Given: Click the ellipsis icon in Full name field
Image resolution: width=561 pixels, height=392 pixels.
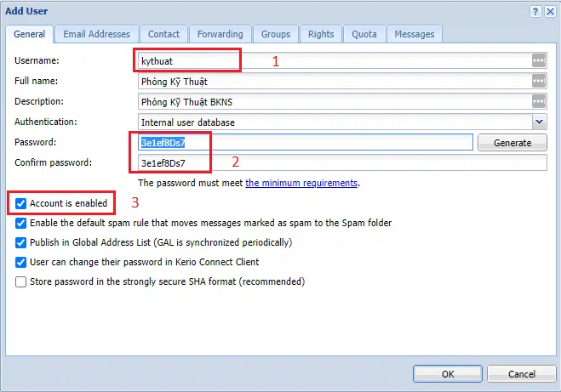Looking at the screenshot, I should click(538, 81).
